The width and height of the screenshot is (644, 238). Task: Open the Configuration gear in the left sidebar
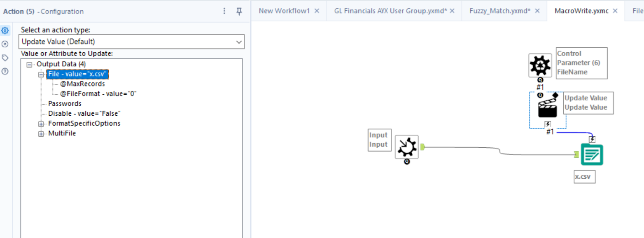pos(5,30)
